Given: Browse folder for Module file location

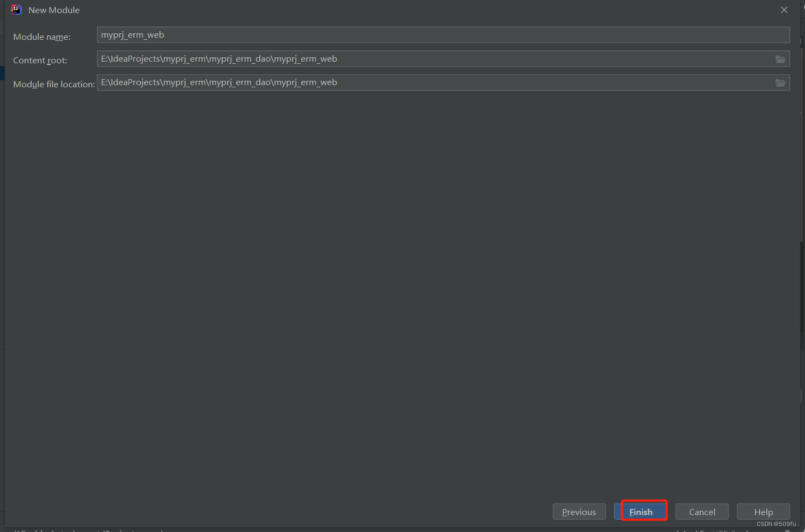Looking at the screenshot, I should (x=780, y=83).
